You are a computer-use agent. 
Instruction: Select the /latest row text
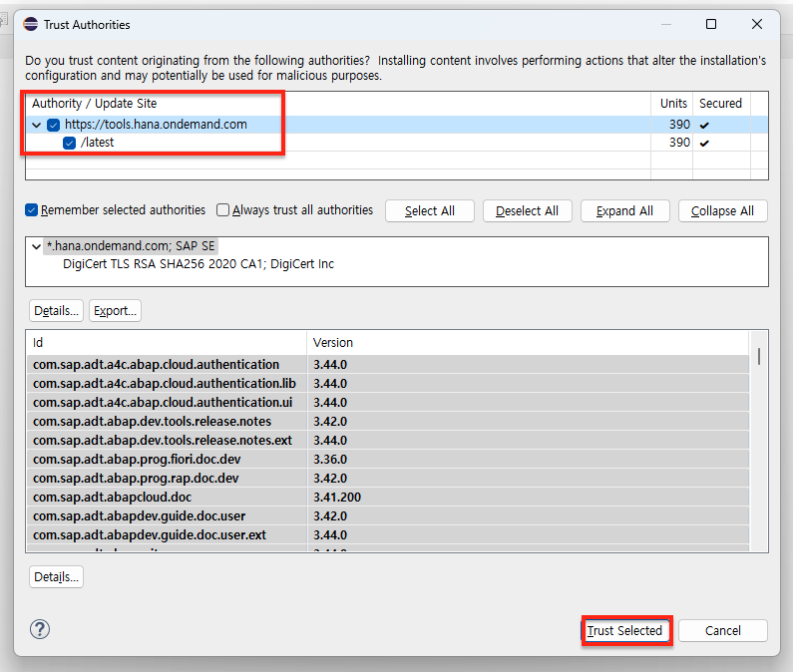tap(97, 143)
